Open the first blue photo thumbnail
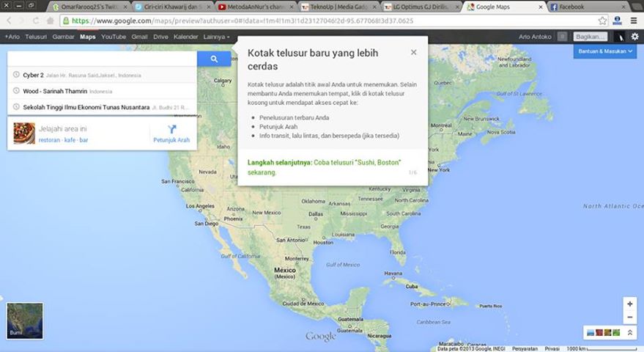Screen dimensions: 644x352 click(x=591, y=332)
